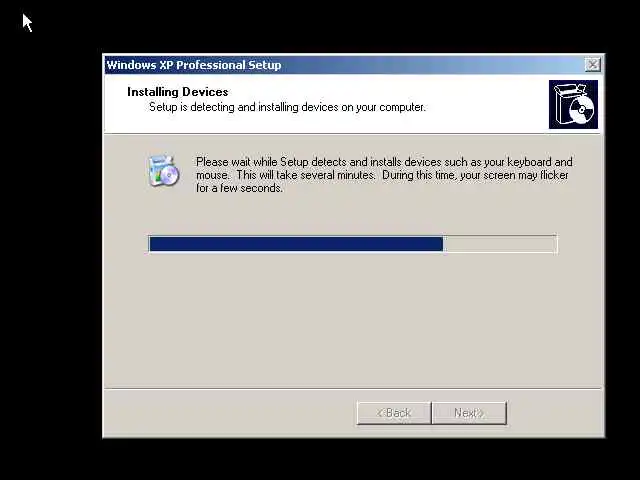Click the disabled Back button
Screen dimensions: 640x480
coord(394,413)
